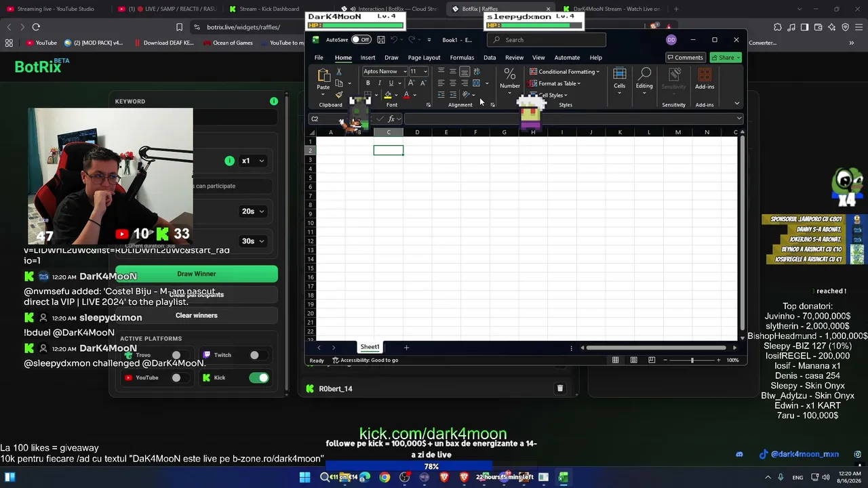This screenshot has height=488, width=868.
Task: Open the font name dropdown Aptos Narrow
Action: [x=405, y=71]
